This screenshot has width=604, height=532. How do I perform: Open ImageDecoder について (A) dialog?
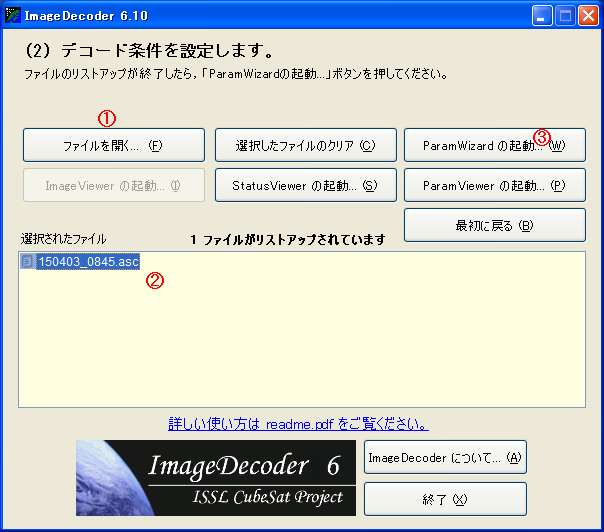(445, 457)
